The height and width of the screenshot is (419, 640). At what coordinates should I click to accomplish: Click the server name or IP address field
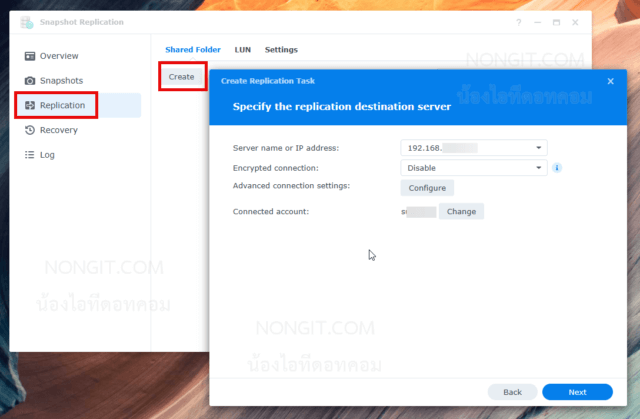click(x=474, y=148)
